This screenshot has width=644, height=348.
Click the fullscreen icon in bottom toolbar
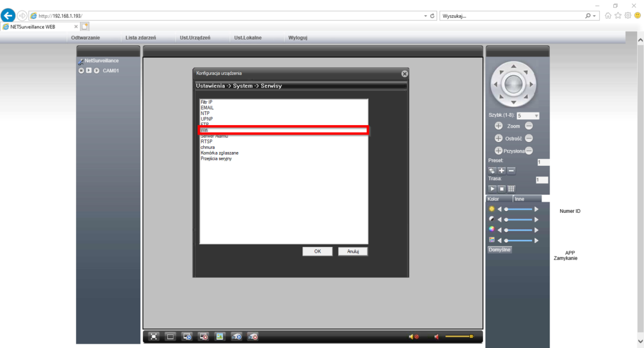pos(153,337)
